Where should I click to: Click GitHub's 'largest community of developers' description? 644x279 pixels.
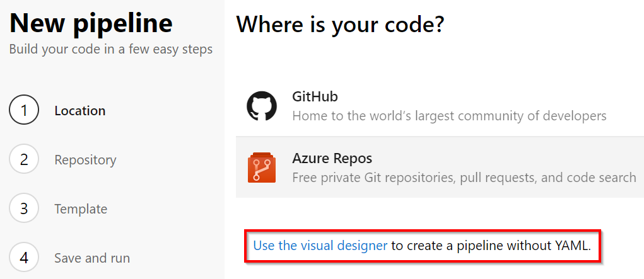click(x=449, y=116)
